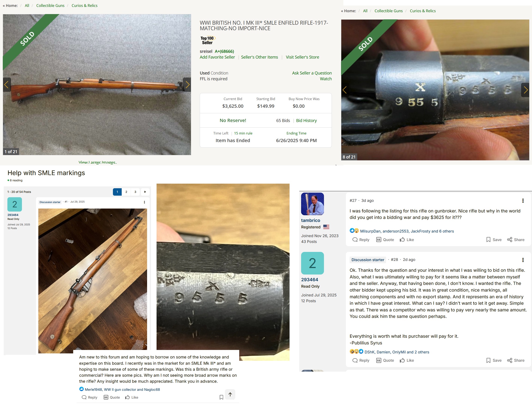Viewport: 532px width, 418px height.
Task: Go to previous image on serial number photo
Action: pos(345,90)
